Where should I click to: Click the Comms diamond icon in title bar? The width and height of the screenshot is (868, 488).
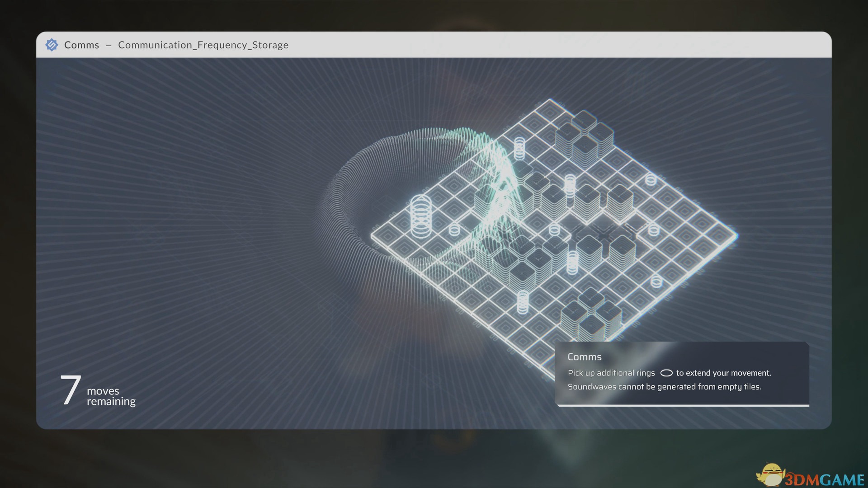[52, 45]
